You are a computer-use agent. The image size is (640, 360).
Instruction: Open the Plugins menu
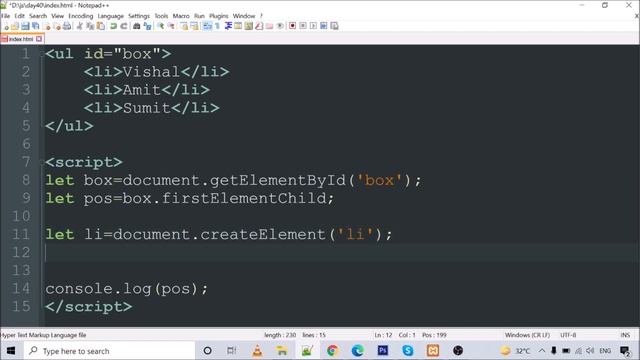(218, 16)
